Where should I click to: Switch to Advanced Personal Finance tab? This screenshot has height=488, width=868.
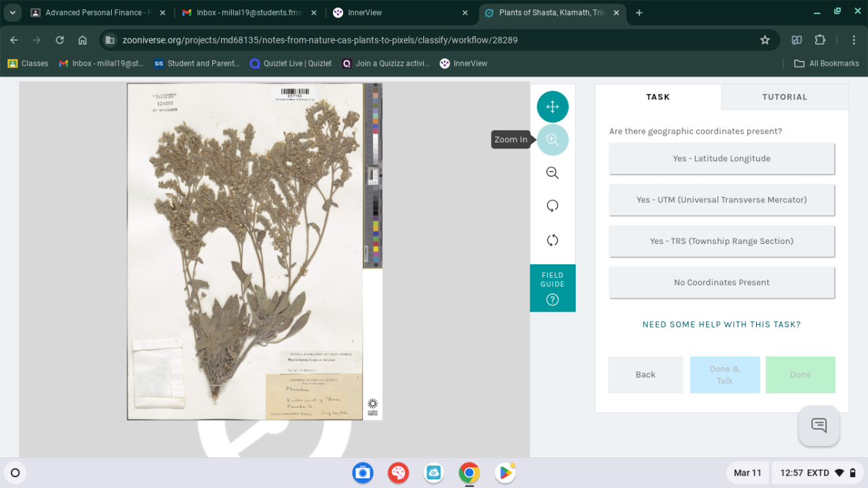[97, 13]
